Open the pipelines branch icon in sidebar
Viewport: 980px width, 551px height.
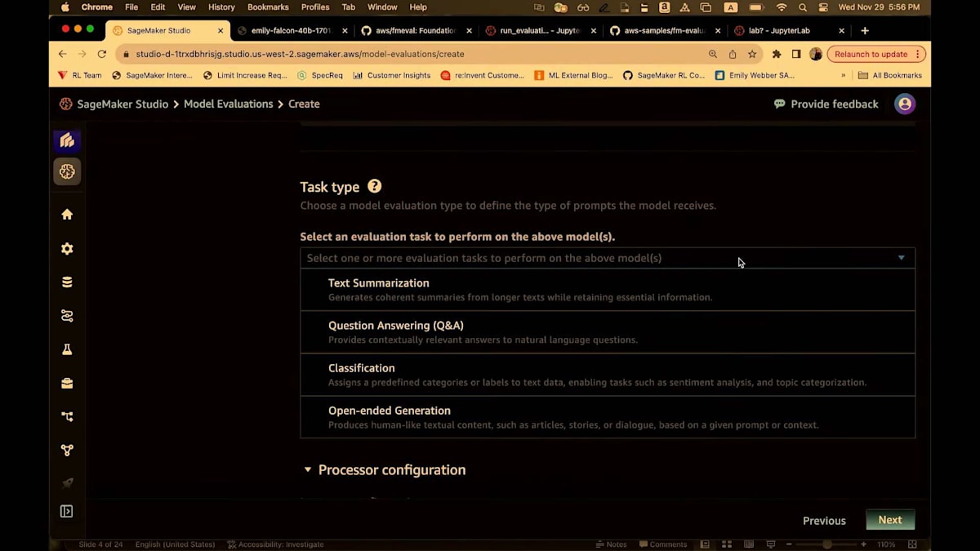tap(67, 416)
